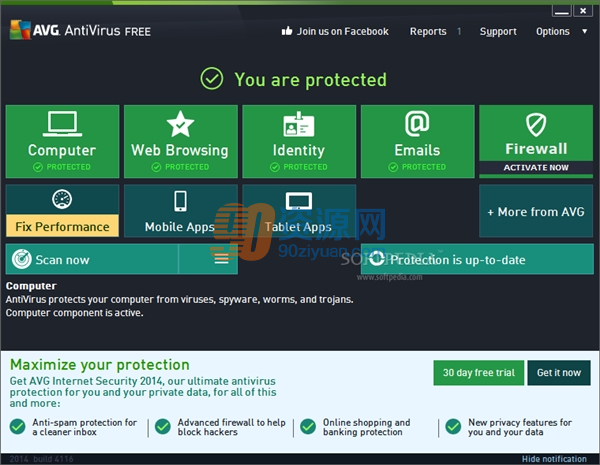Start the 30 day free trial
This screenshot has width=600, height=465.
tap(479, 372)
